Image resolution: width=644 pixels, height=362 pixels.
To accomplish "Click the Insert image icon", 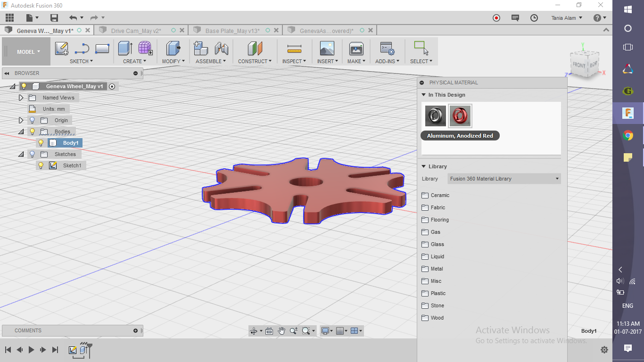I will (x=327, y=48).
